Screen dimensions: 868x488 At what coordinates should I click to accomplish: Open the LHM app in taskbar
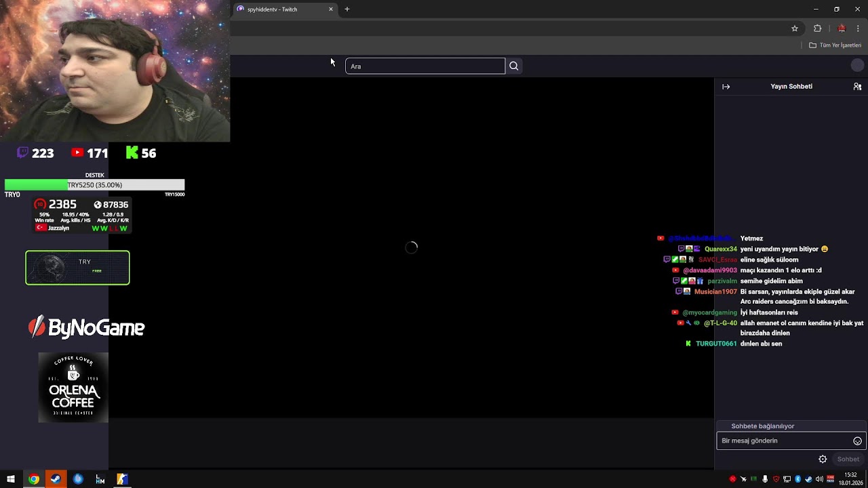pyautogui.click(x=100, y=479)
